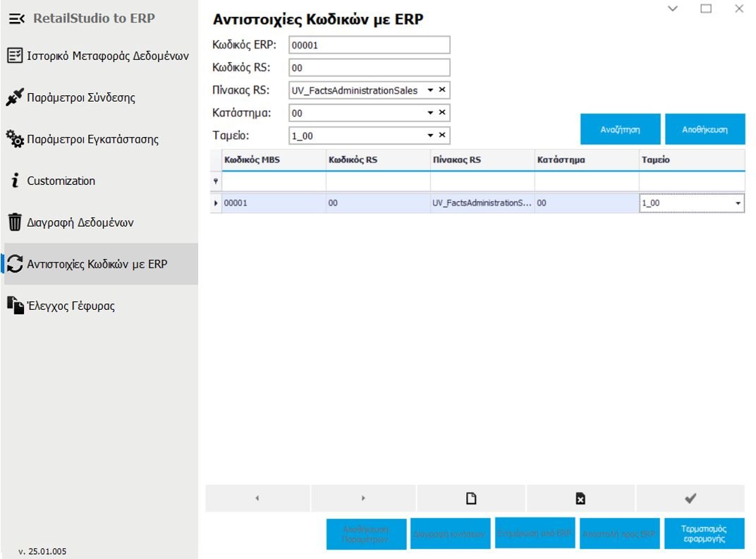756x559 pixels.
Task: Expand the Πίνακας RS dropdown
Action: [430, 90]
